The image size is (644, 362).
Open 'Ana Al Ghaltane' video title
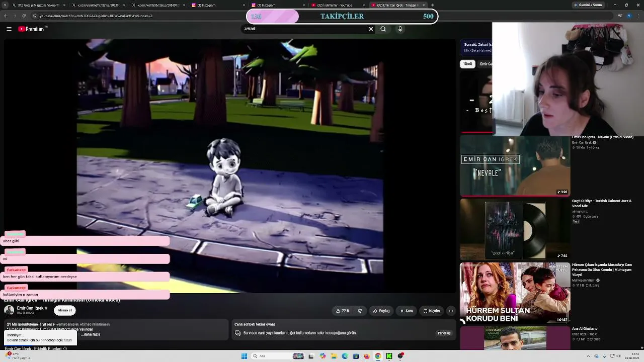pyautogui.click(x=584, y=329)
